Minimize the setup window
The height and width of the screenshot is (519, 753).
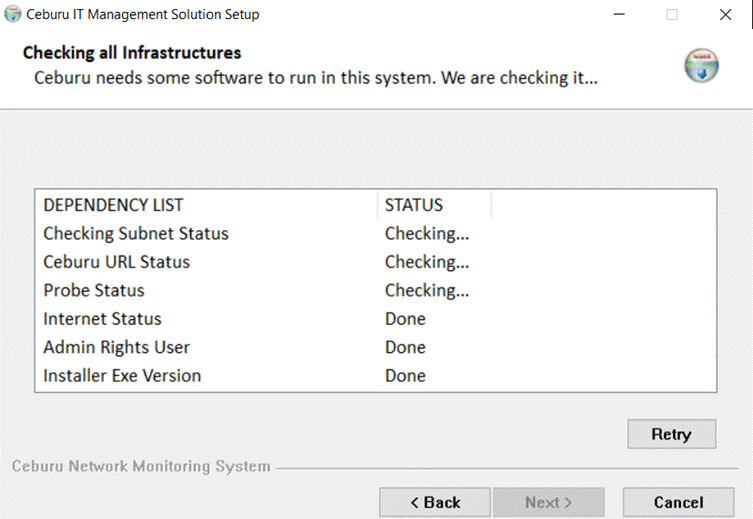(x=619, y=14)
